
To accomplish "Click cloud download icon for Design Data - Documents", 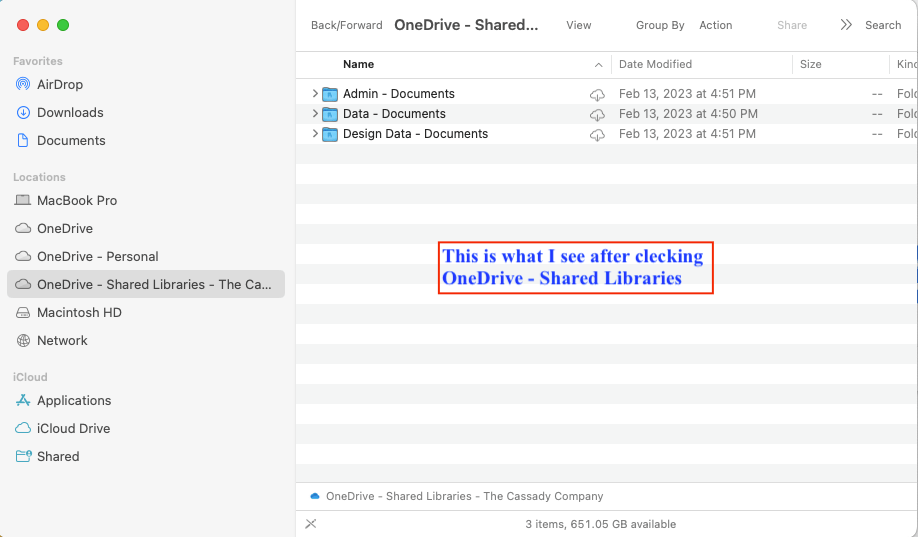I will [597, 134].
